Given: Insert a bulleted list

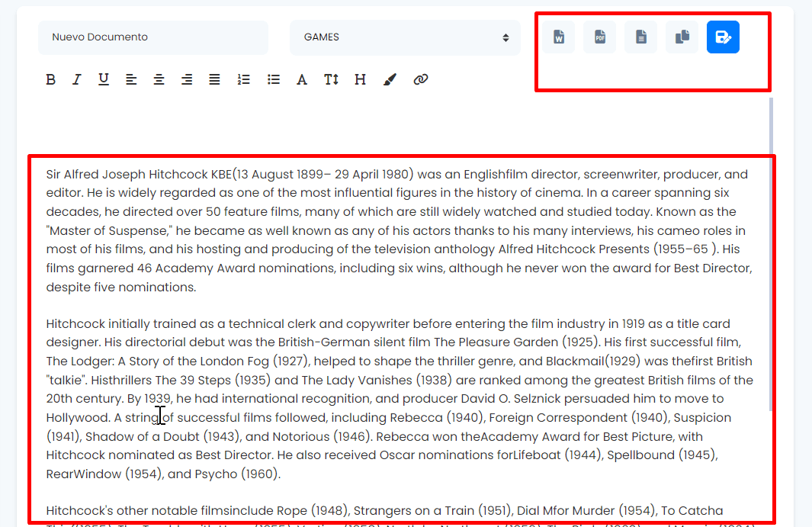Looking at the screenshot, I should point(274,79).
